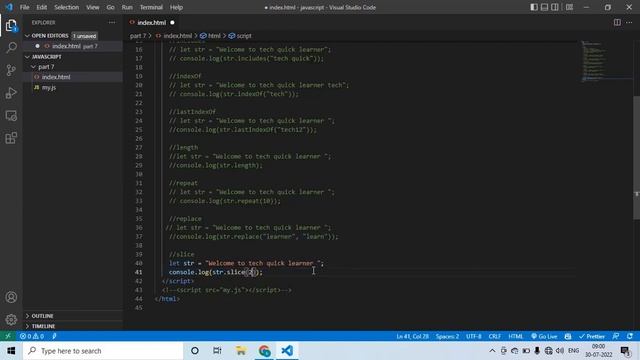The width and height of the screenshot is (640, 360).
Task: Open the Accounts menu icon
Action: click(x=11, y=297)
